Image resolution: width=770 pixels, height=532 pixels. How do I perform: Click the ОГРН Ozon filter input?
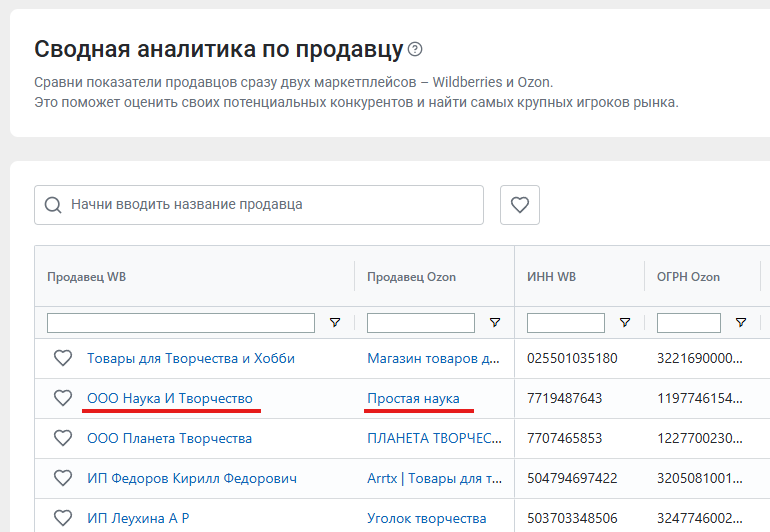689,323
